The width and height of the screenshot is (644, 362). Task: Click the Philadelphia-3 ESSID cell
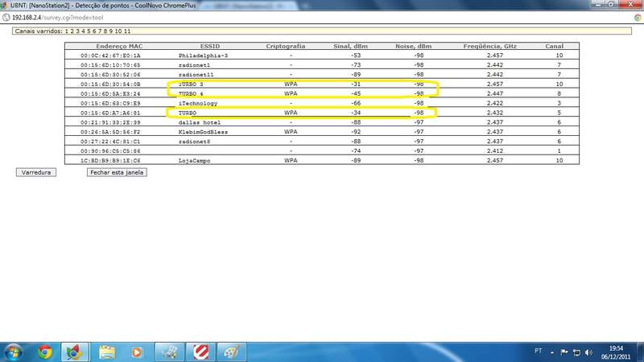pos(203,56)
